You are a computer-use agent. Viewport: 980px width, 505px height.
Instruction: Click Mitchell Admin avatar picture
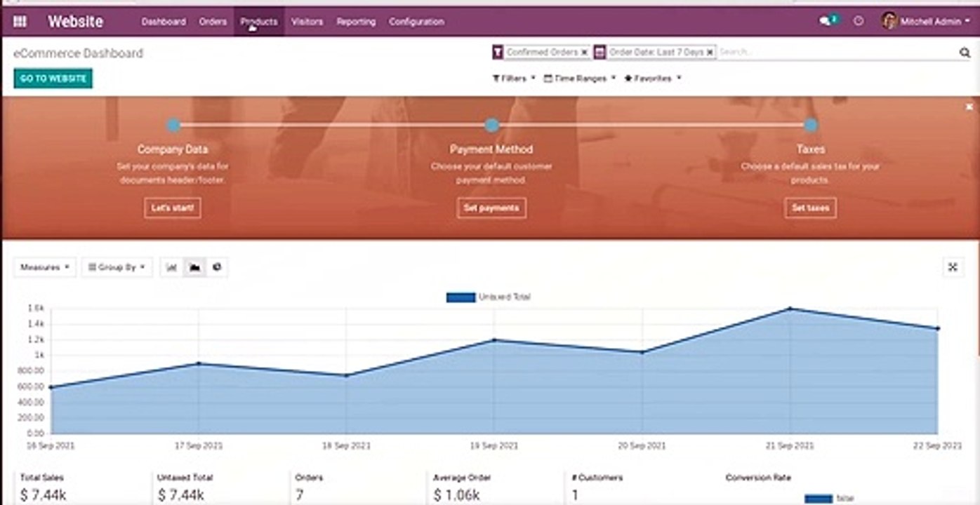pyautogui.click(x=889, y=21)
